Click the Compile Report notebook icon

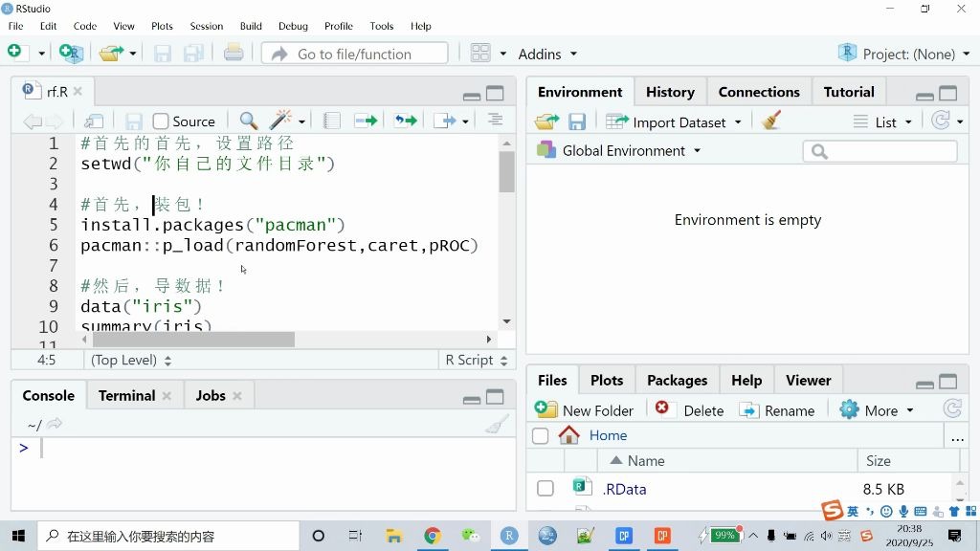click(331, 121)
